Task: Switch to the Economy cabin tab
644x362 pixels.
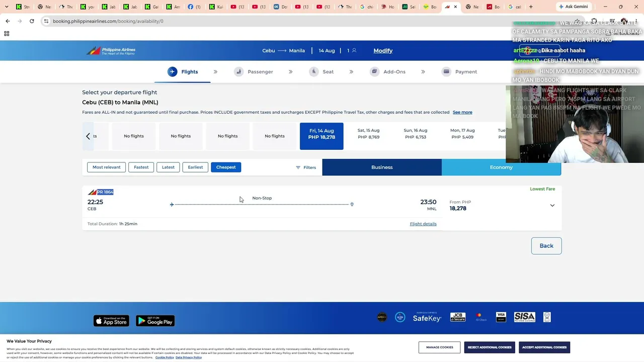Action: click(x=501, y=167)
